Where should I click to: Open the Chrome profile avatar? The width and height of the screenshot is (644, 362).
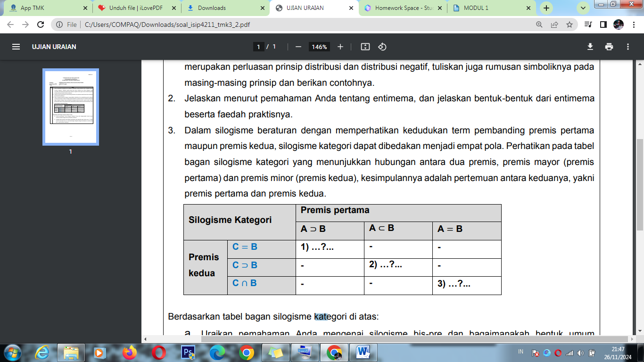pyautogui.click(x=619, y=25)
